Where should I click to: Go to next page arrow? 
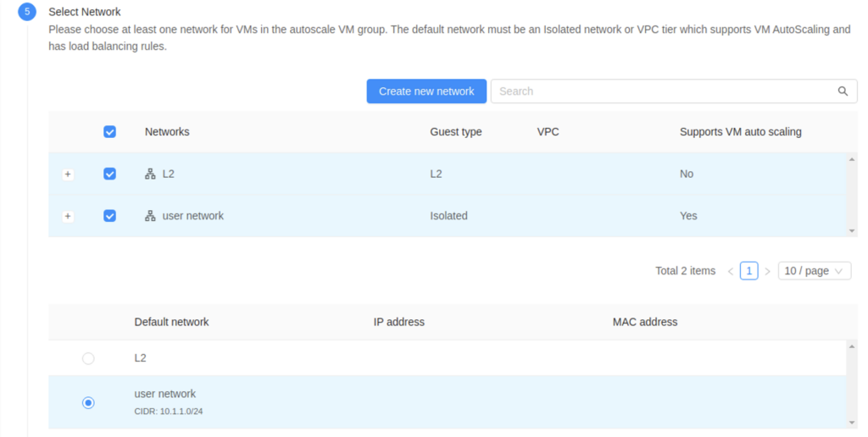[x=767, y=271]
